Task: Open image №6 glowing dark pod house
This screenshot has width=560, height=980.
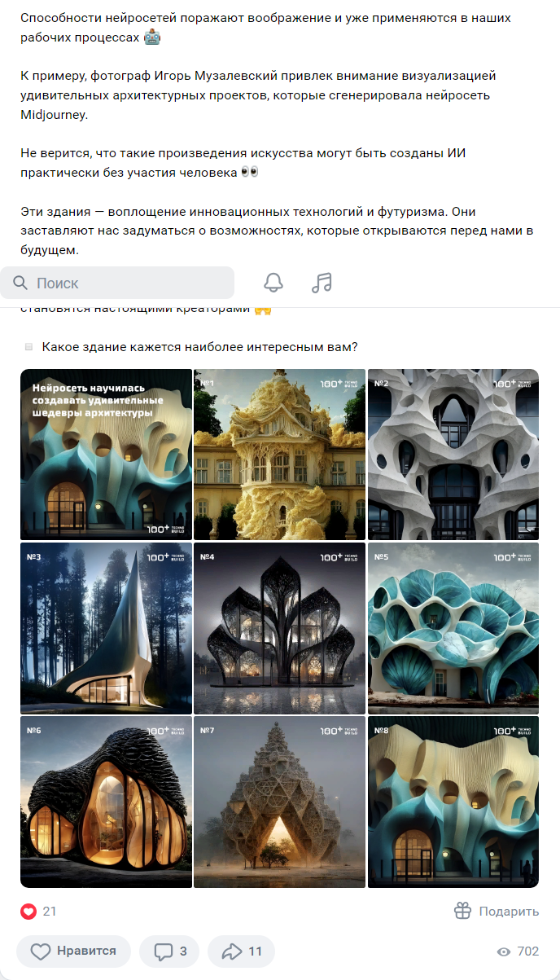Action: pos(106,802)
